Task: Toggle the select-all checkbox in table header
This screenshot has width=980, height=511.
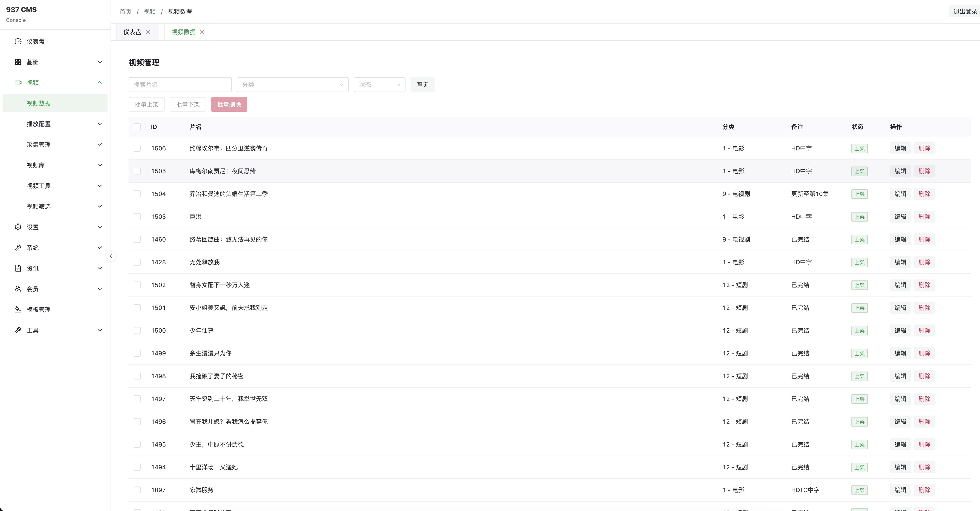Action: tap(137, 127)
